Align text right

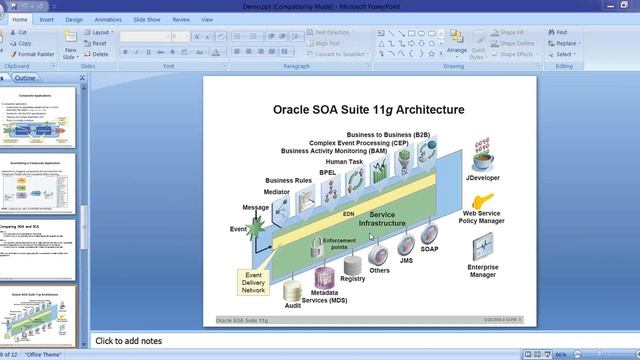(260, 51)
